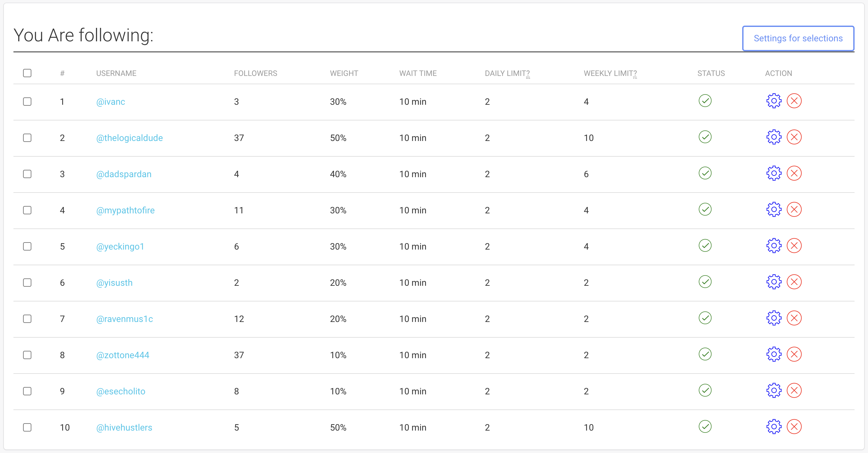Screen dimensions: 868x453
Task: Open settings gear for @dadspardan
Action: tap(774, 173)
